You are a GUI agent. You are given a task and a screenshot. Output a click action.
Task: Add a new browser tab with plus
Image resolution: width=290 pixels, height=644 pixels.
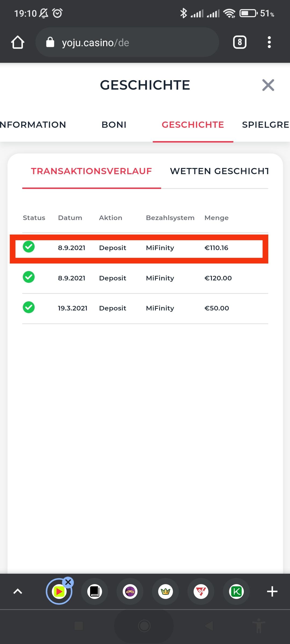coord(272,591)
